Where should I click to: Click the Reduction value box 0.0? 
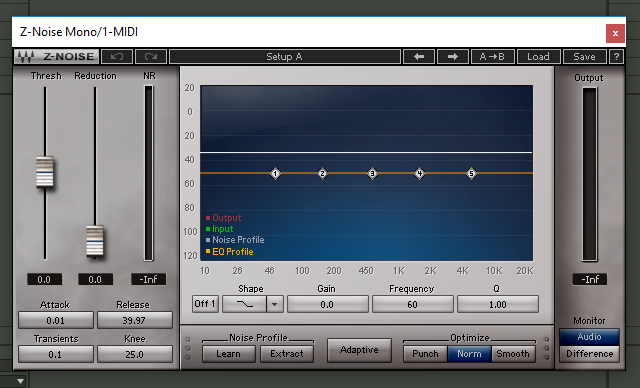tap(95, 279)
